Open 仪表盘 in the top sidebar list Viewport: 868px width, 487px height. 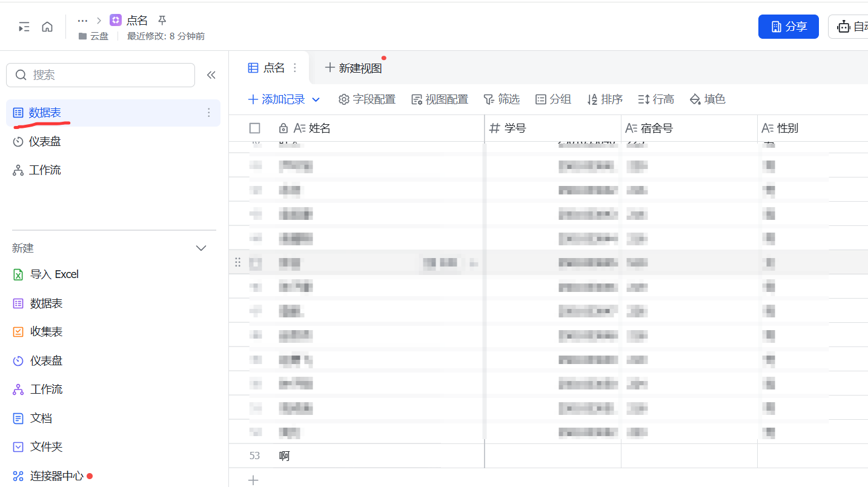113,142
